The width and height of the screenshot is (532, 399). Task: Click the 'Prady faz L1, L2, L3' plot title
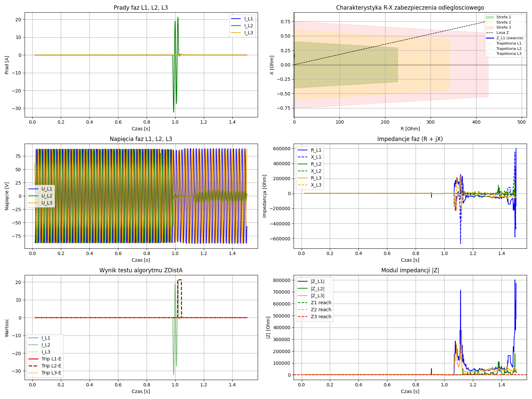click(x=141, y=8)
